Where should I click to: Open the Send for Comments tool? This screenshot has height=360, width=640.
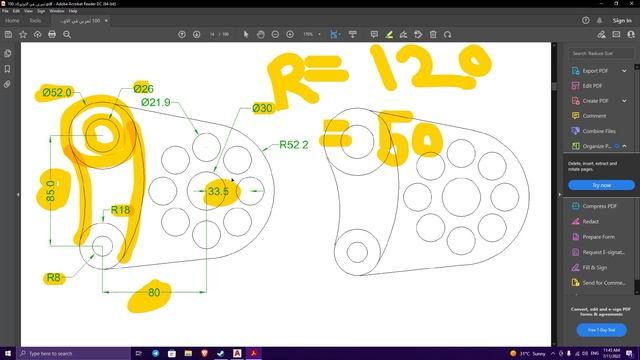click(604, 282)
